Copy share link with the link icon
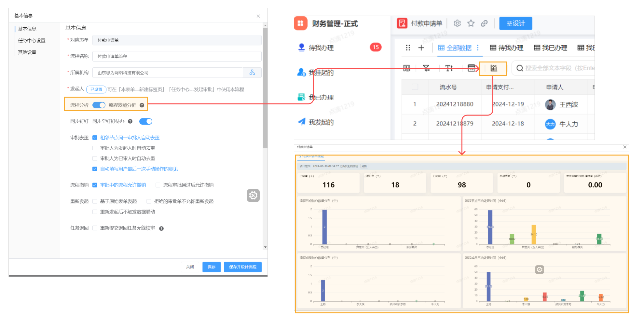Viewport: 644px width, 328px height. tap(485, 23)
